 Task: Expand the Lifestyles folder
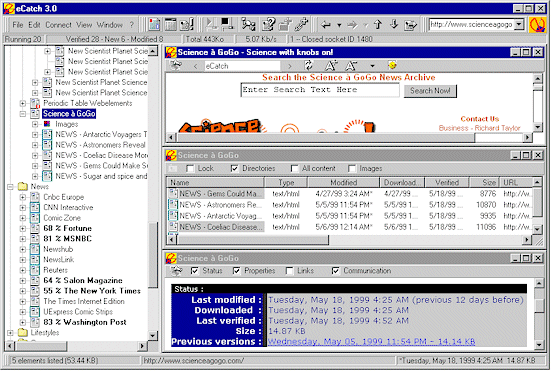(10, 333)
